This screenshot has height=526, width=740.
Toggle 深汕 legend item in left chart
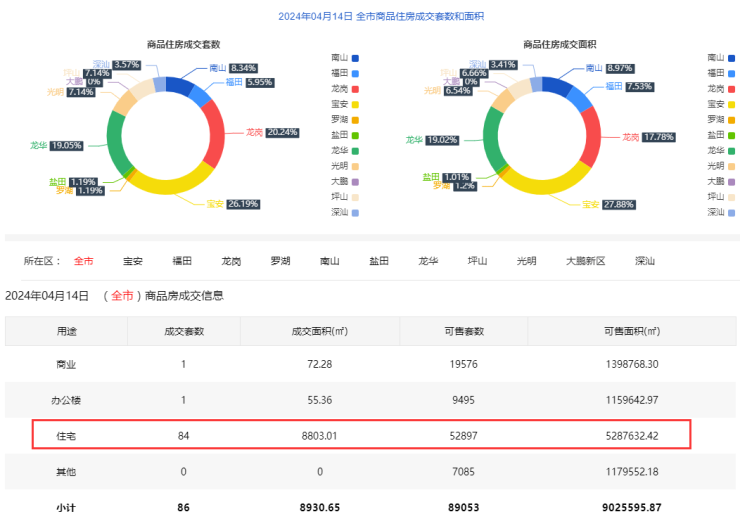tap(343, 212)
